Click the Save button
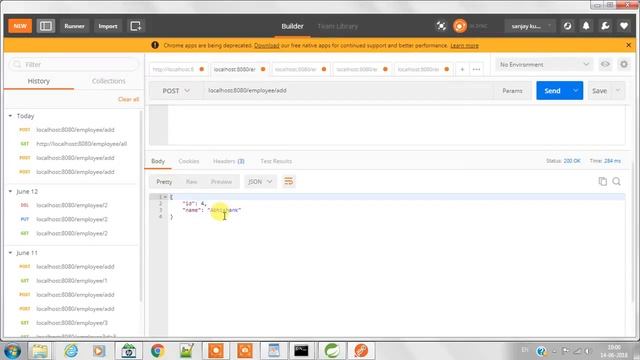Viewport: 640px width, 360px height. point(599,91)
